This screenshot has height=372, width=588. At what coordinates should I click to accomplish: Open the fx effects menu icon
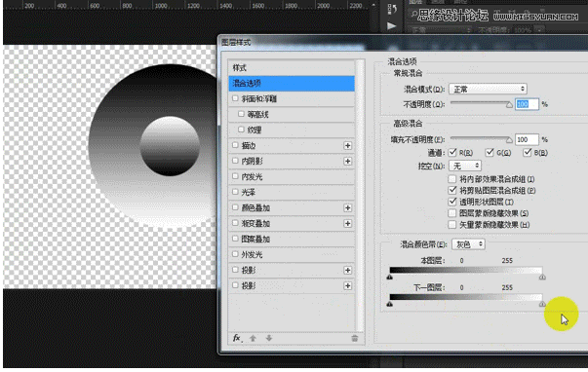coord(237,338)
